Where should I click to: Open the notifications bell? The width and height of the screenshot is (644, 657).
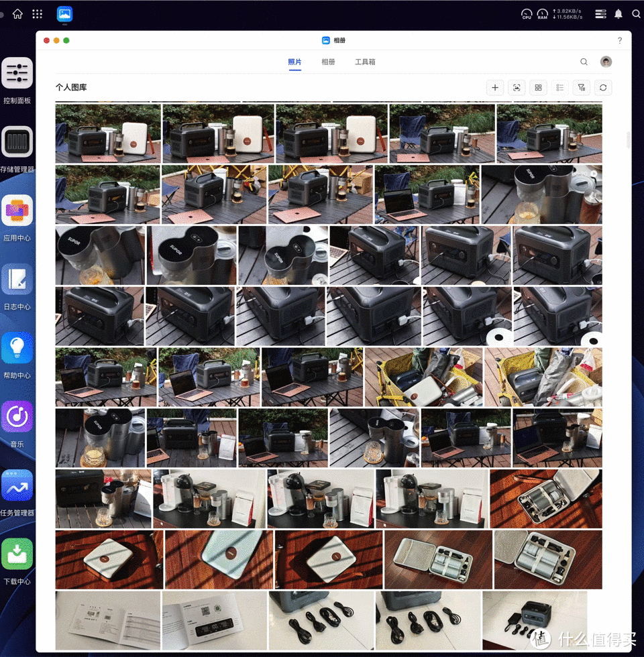point(619,14)
